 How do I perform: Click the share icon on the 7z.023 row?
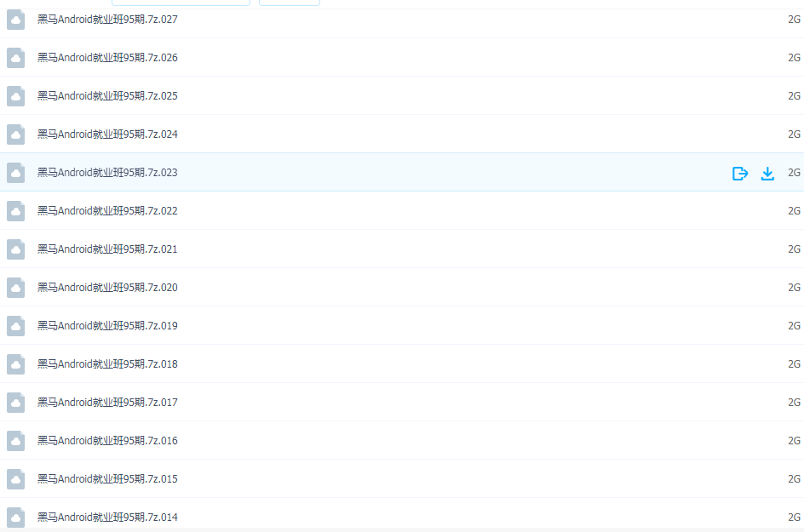(740, 174)
